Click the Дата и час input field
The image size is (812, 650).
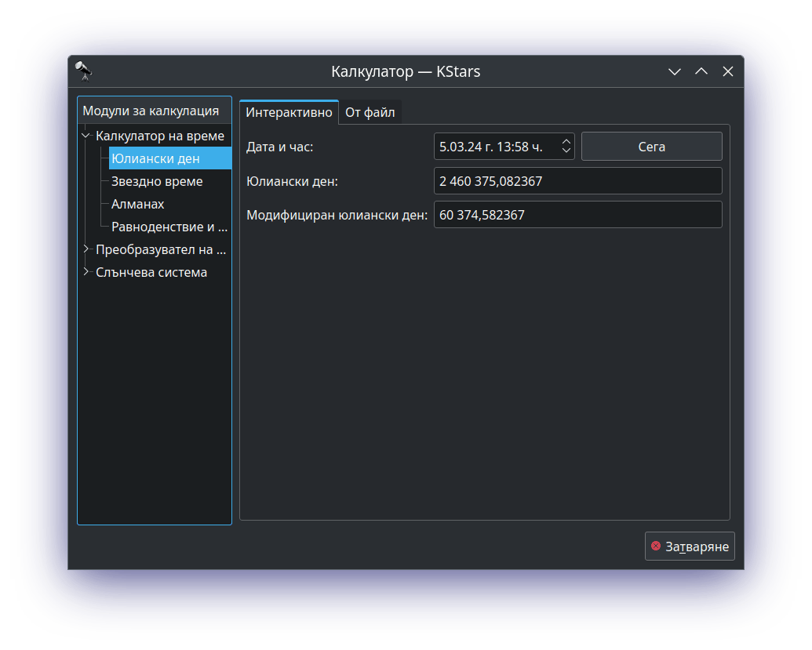(494, 147)
